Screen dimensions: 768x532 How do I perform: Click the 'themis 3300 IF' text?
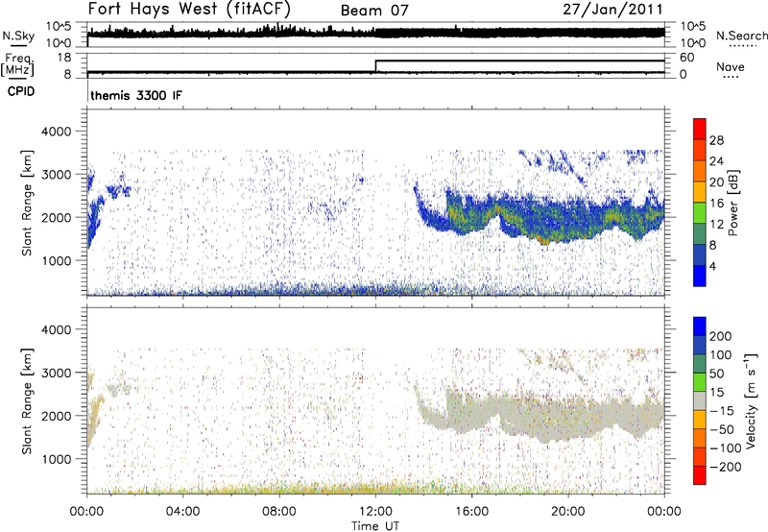click(x=136, y=95)
